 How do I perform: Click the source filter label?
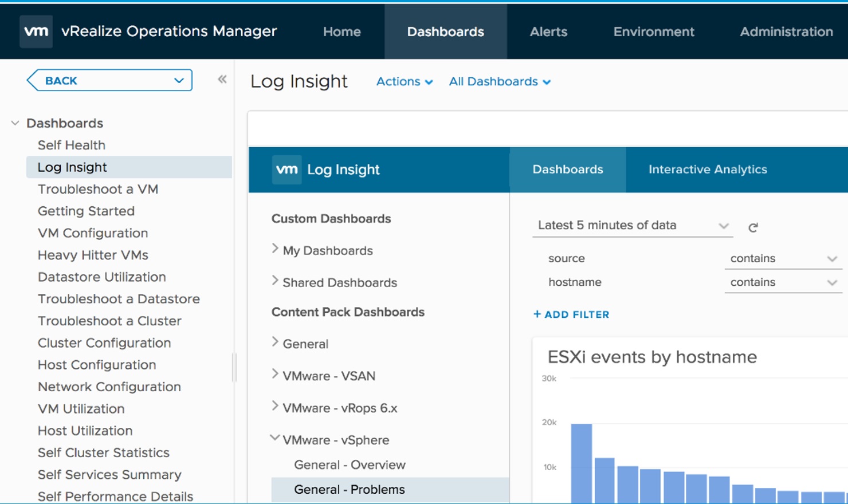pyautogui.click(x=567, y=258)
